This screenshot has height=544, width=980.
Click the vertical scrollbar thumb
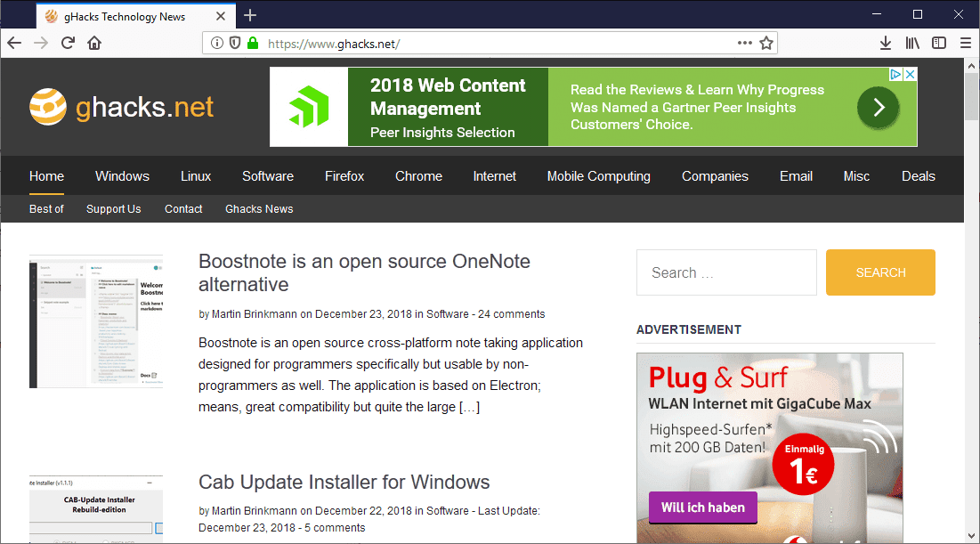coord(971,96)
